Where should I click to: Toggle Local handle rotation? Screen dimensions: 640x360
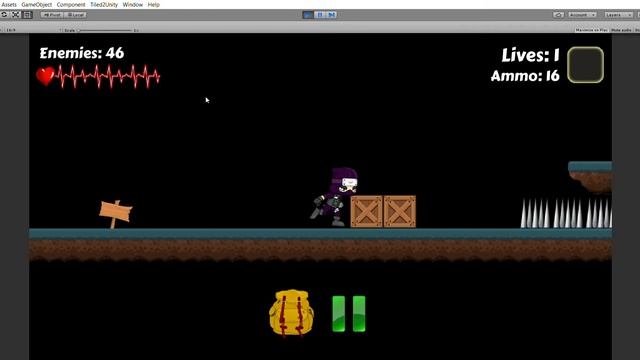click(x=75, y=15)
